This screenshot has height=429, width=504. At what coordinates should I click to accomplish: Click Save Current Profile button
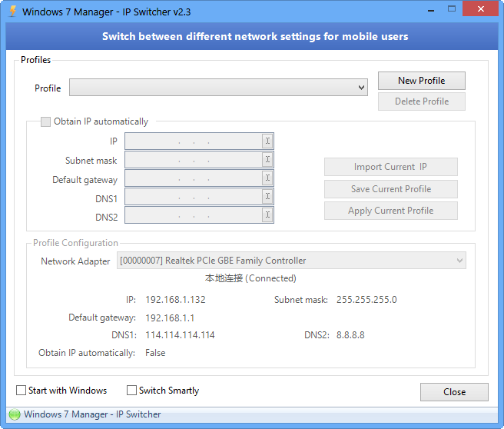[x=390, y=189]
